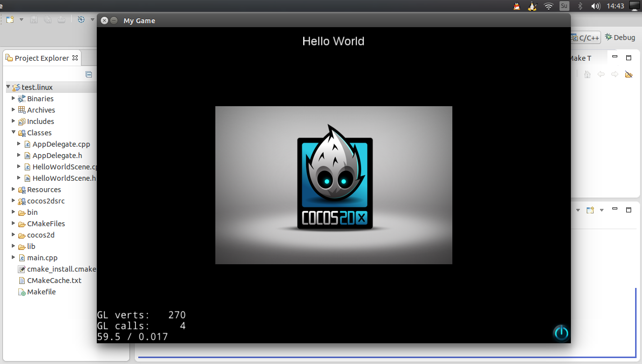Select the lib folder
Image resolution: width=642 pixels, height=364 pixels.
click(31, 246)
